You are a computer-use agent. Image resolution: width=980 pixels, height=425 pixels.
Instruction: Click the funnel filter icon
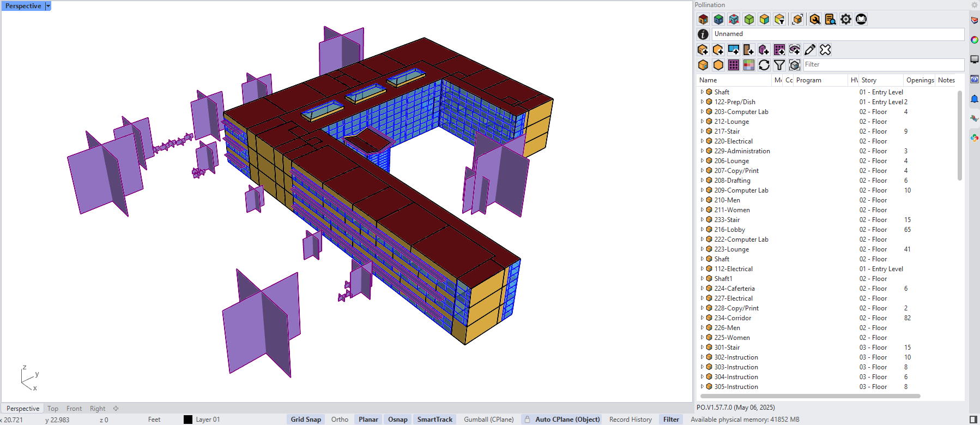pos(779,65)
